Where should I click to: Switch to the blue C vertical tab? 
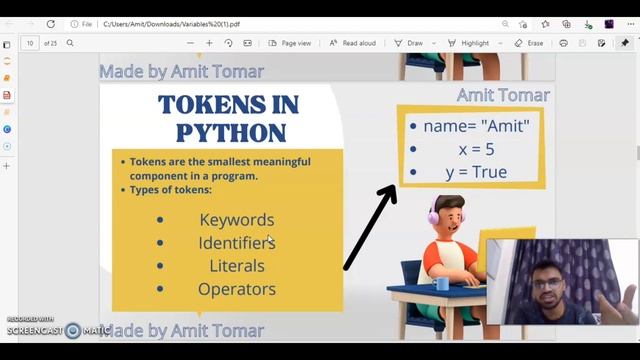tap(7, 129)
